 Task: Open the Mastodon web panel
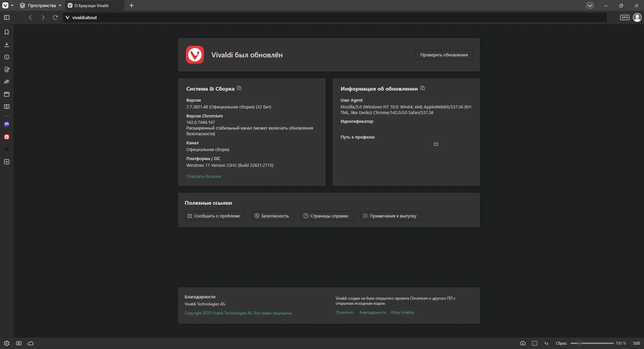pyautogui.click(x=7, y=124)
